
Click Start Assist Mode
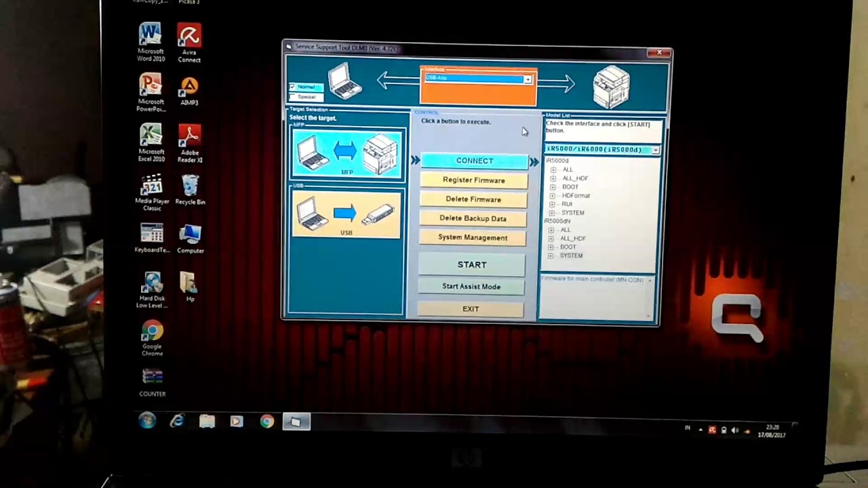(x=471, y=287)
